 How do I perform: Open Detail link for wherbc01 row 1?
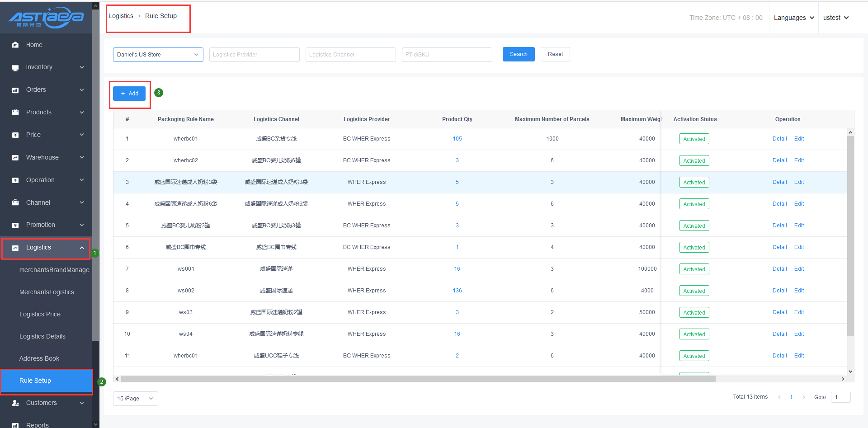tap(779, 139)
